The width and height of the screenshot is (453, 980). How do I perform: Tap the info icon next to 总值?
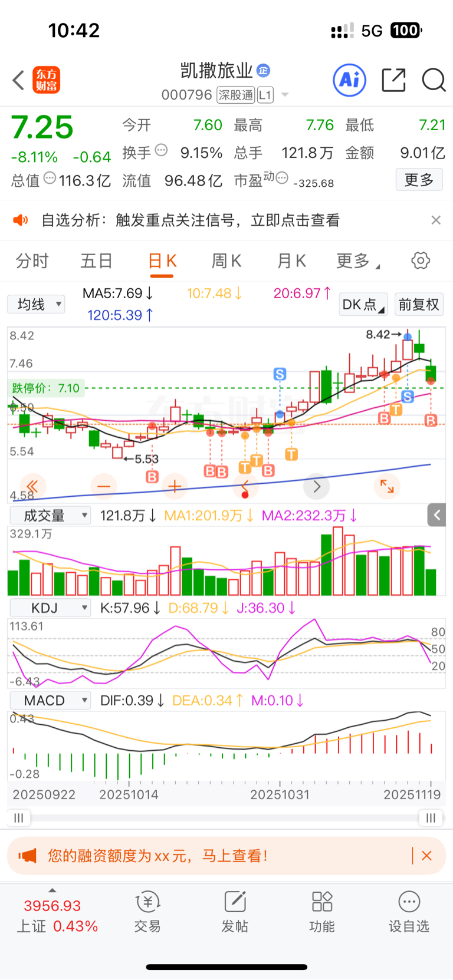(50, 178)
